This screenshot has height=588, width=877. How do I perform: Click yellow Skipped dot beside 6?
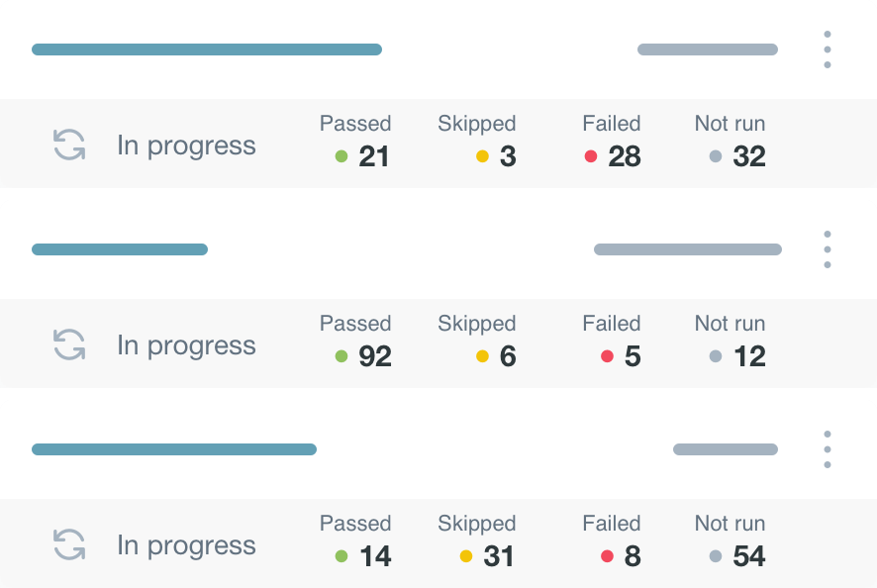coord(482,356)
